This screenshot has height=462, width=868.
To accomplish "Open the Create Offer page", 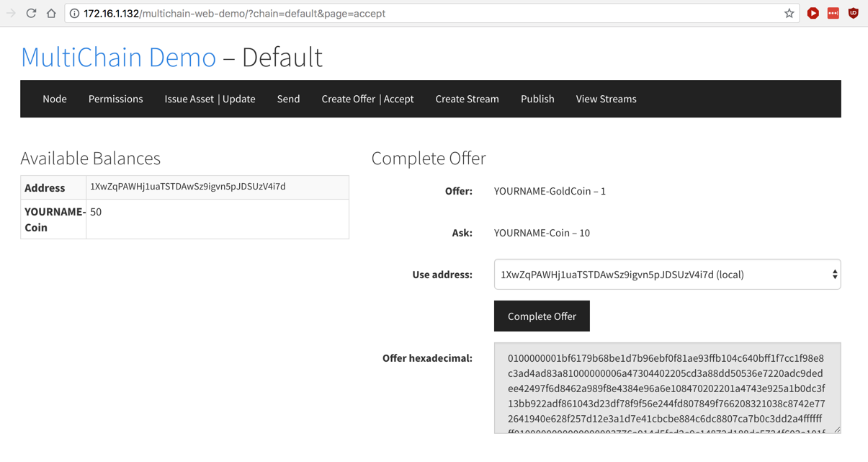I will [348, 99].
